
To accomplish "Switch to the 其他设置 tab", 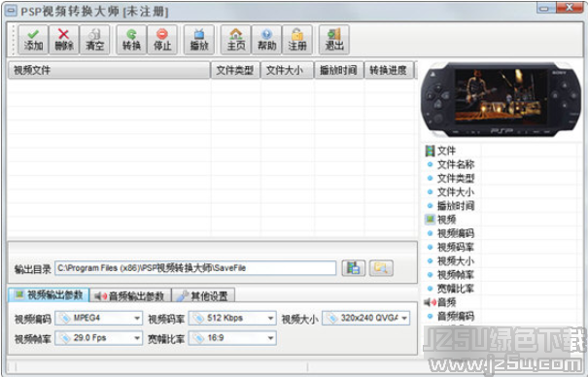I will pyautogui.click(x=204, y=295).
